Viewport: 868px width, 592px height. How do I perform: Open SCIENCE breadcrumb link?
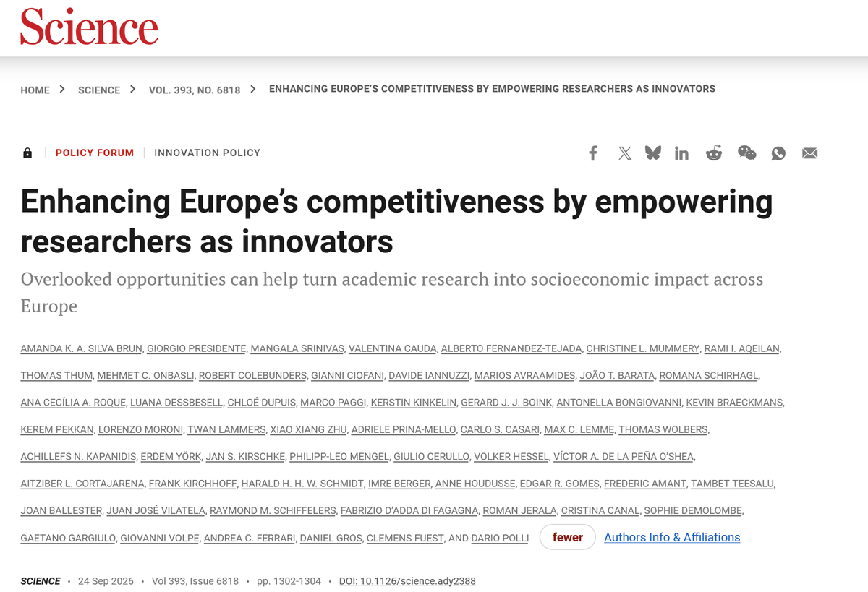pos(99,90)
